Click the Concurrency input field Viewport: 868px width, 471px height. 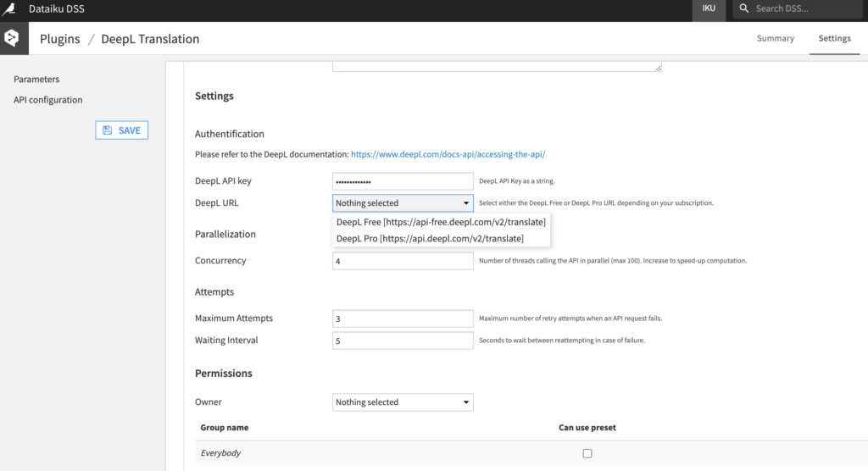[403, 261]
